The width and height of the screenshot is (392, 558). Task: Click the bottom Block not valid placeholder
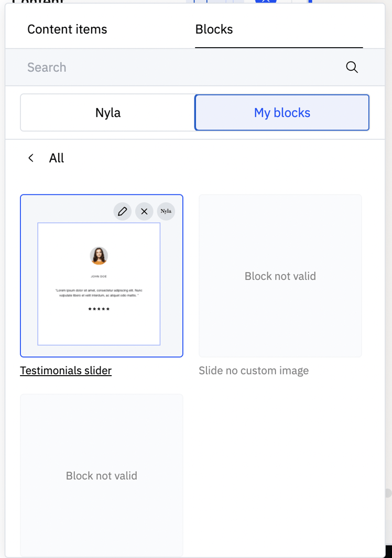pos(101,475)
